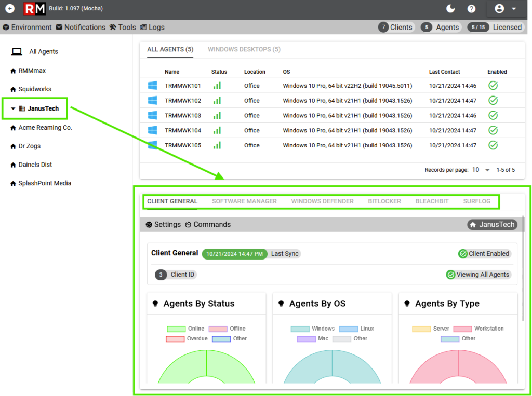
Task: Click the back arrow button in header
Action: coord(10,8)
